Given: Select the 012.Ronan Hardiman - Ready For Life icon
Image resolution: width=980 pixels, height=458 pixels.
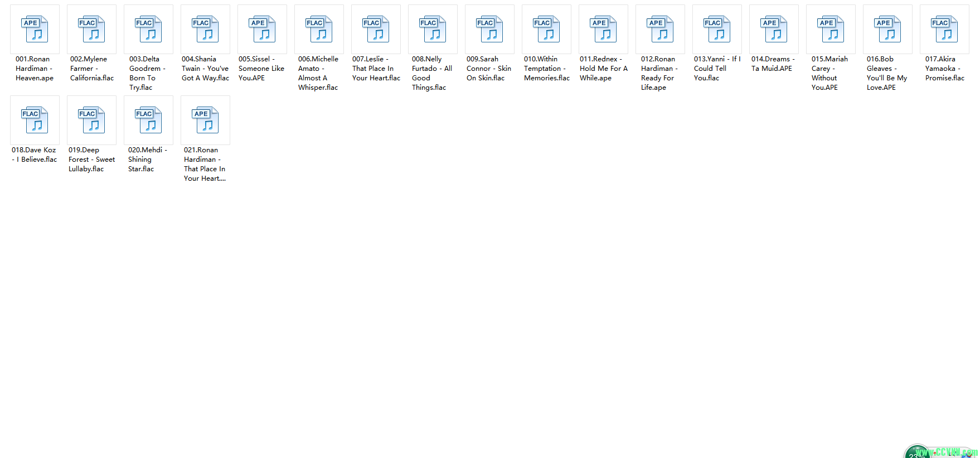Looking at the screenshot, I should pyautogui.click(x=660, y=29).
